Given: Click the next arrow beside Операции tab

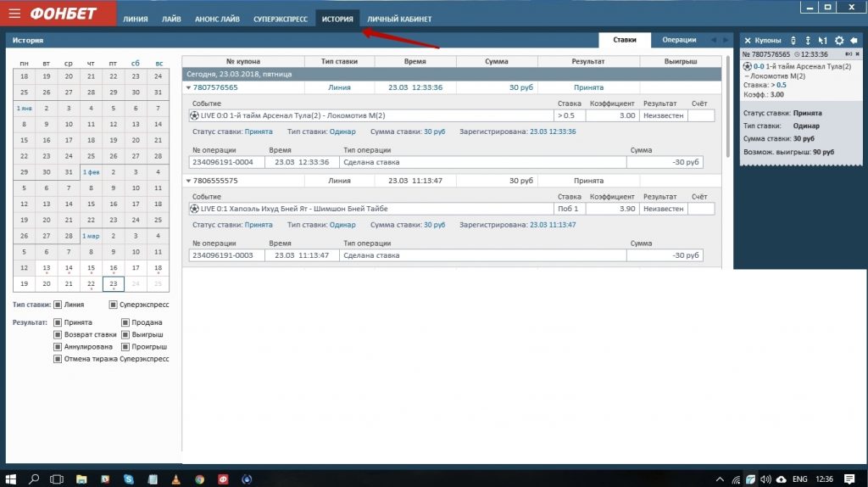Looking at the screenshot, I should click(726, 40).
